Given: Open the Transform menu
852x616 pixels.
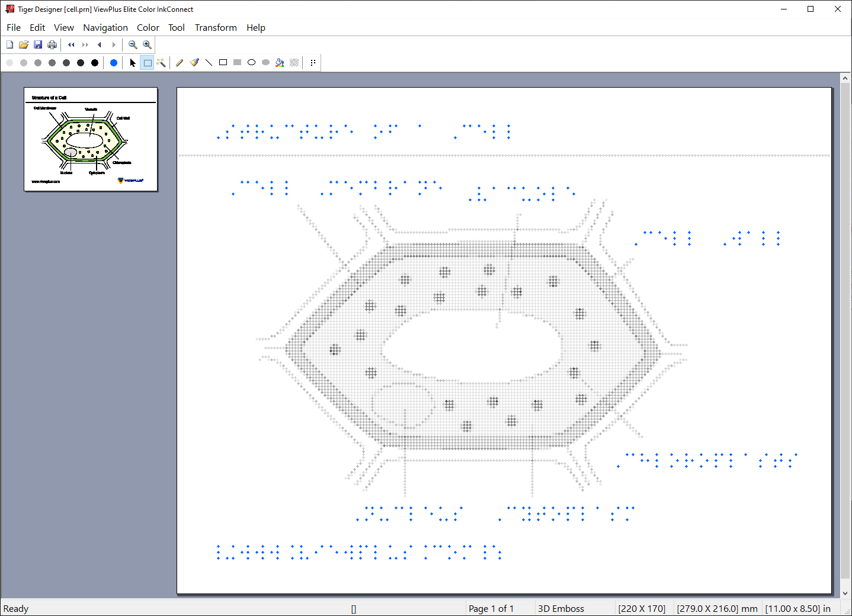Looking at the screenshot, I should 216,28.
